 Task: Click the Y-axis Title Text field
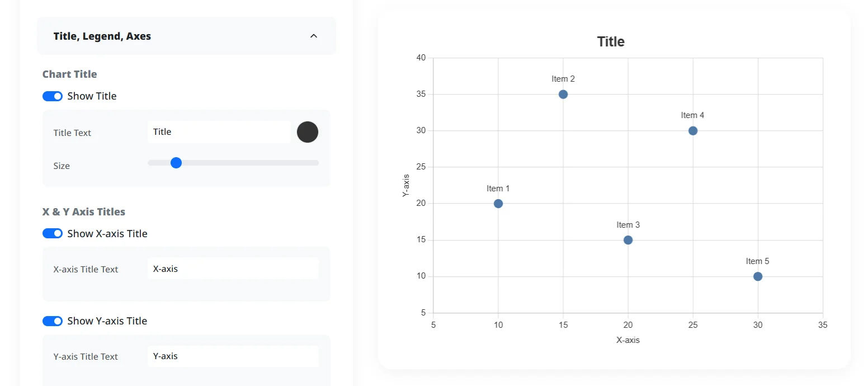[233, 356]
